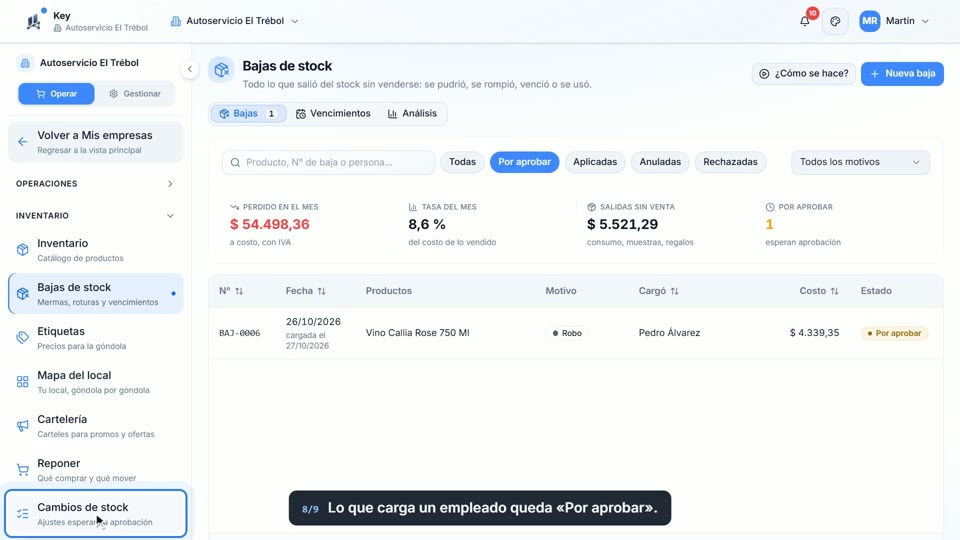This screenshot has width=960, height=540.
Task: Click the Por aprobar status badge
Action: point(894,334)
